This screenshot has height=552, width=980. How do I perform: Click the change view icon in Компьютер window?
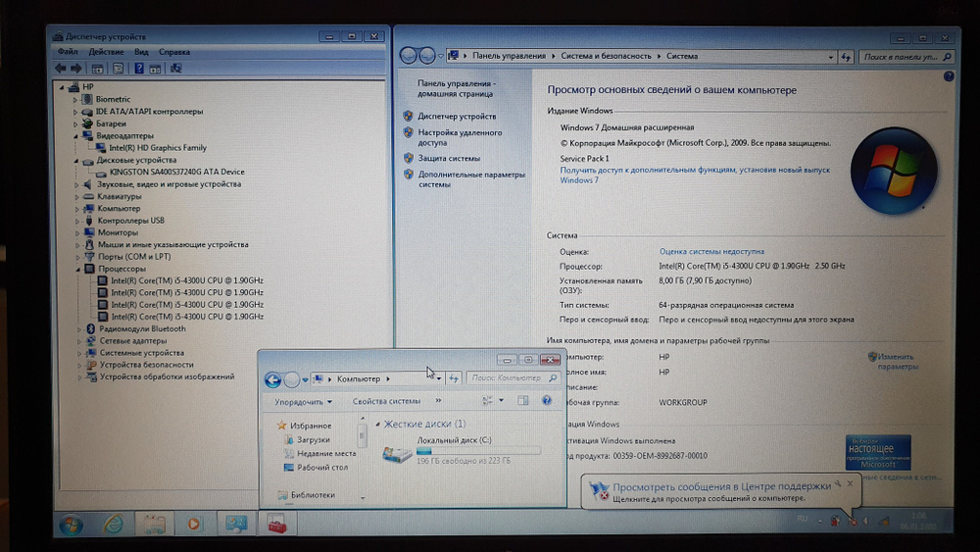click(487, 401)
